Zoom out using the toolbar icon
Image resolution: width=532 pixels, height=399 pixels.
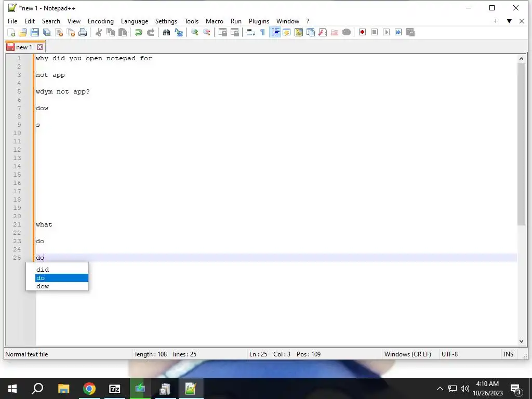click(206, 32)
